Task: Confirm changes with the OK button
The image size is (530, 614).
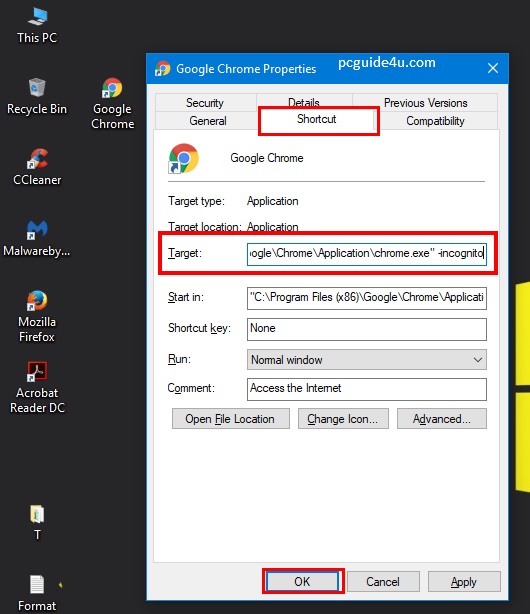Action: (x=302, y=581)
